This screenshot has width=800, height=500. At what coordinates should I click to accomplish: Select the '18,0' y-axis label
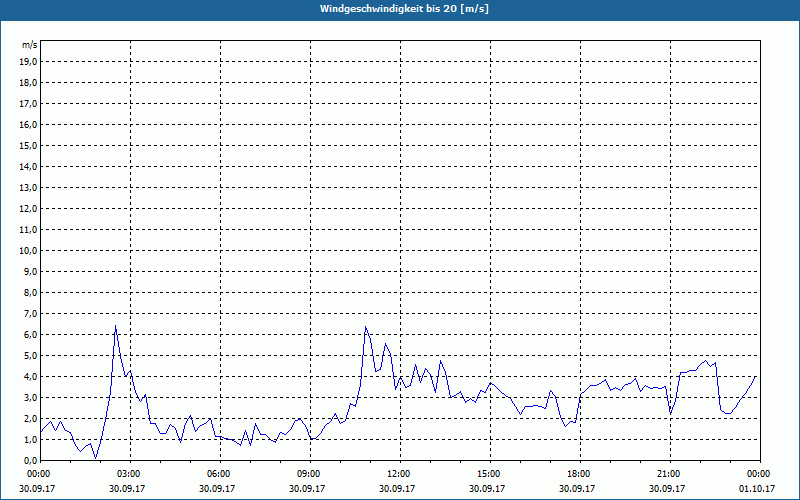point(28,83)
